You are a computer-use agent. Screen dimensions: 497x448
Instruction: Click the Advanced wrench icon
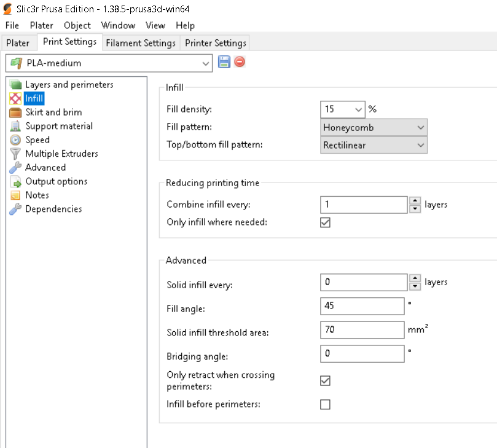(x=15, y=167)
